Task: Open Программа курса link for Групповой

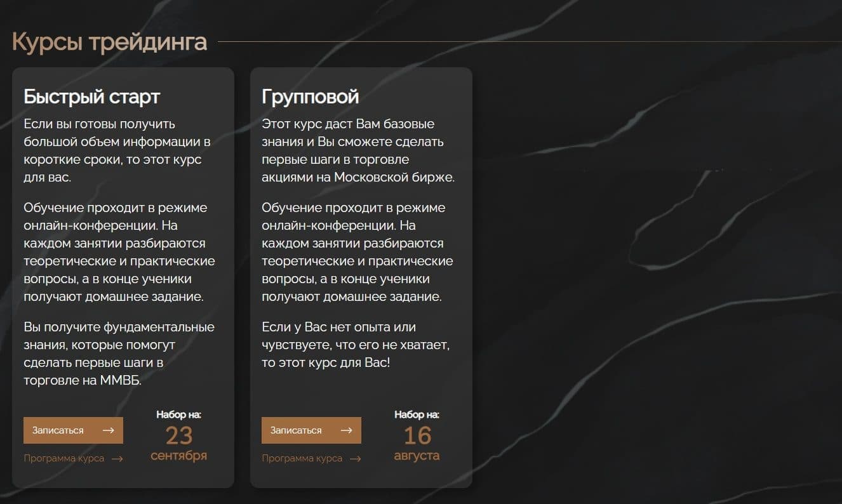Action: click(x=311, y=458)
